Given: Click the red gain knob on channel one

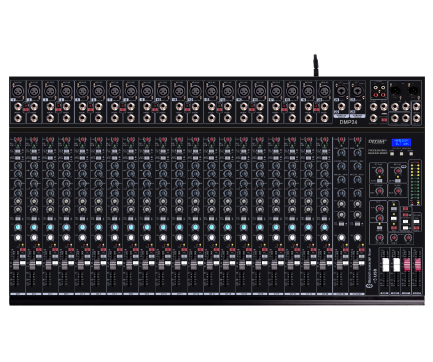Looking at the screenshot, I should tap(17, 140).
